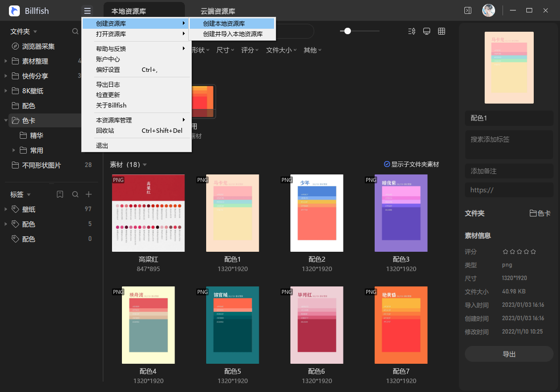Select 创建并导入本地资源库 menu item
560x392 pixels.
point(231,35)
